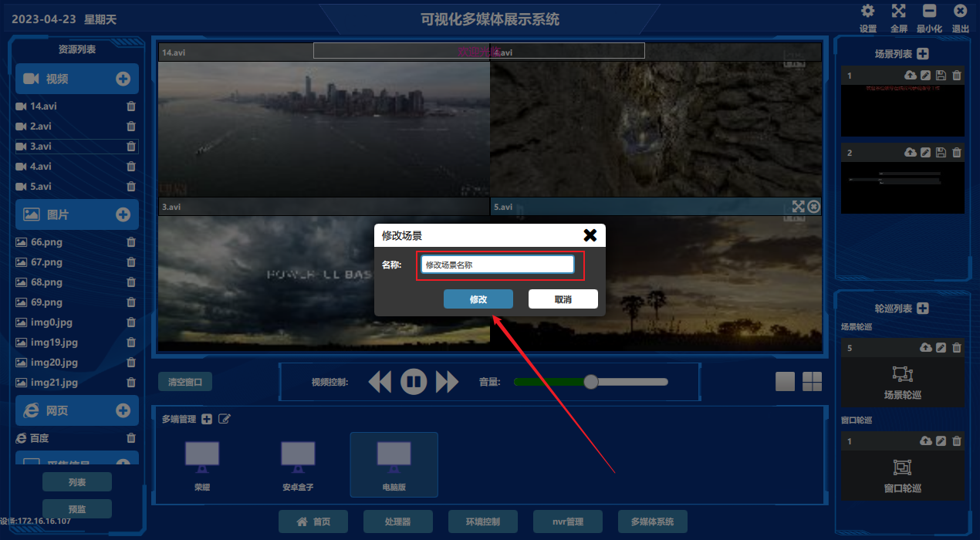Open the nvr管理 tab
The height and width of the screenshot is (540, 980).
point(568,521)
